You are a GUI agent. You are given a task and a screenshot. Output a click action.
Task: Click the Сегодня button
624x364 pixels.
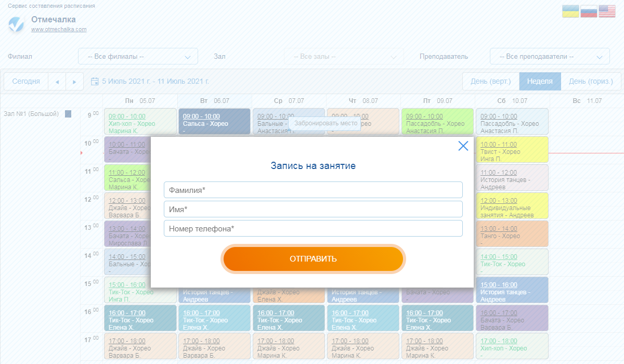26,82
